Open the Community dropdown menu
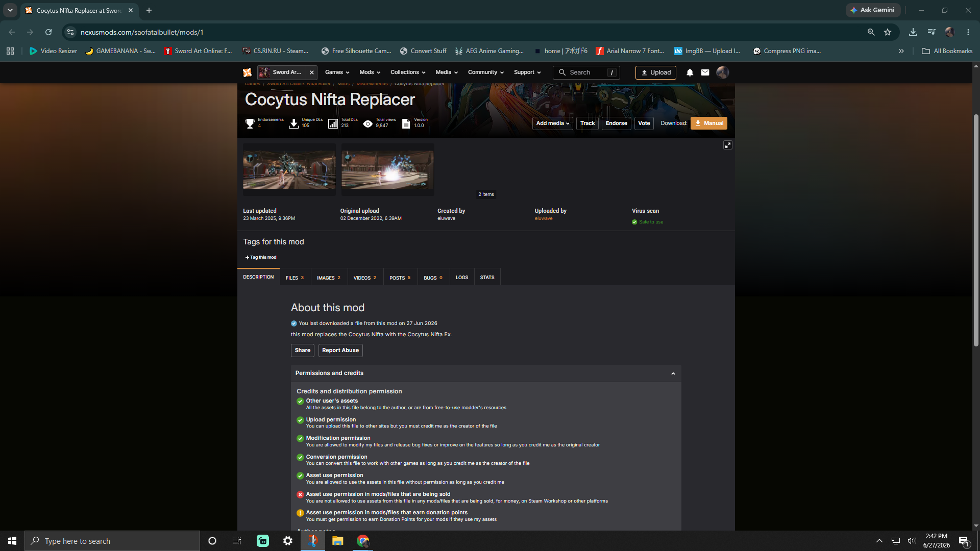This screenshot has height=551, width=980. [x=486, y=72]
